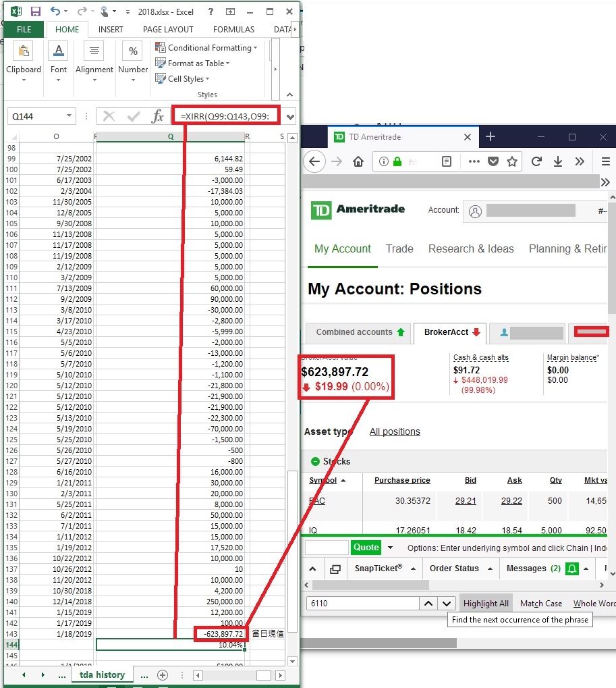Sort positions by Purchase price column
Screen dimensions: 616x688
point(402,481)
